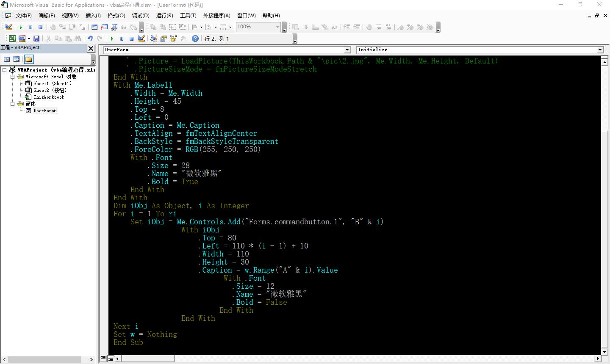This screenshot has width=610, height=364.
Task: Click the View Microsoft Excel icon
Action: coord(12,39)
